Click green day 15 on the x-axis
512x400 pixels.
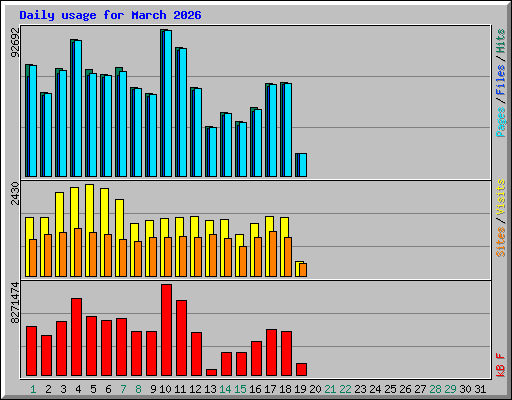coord(240,389)
